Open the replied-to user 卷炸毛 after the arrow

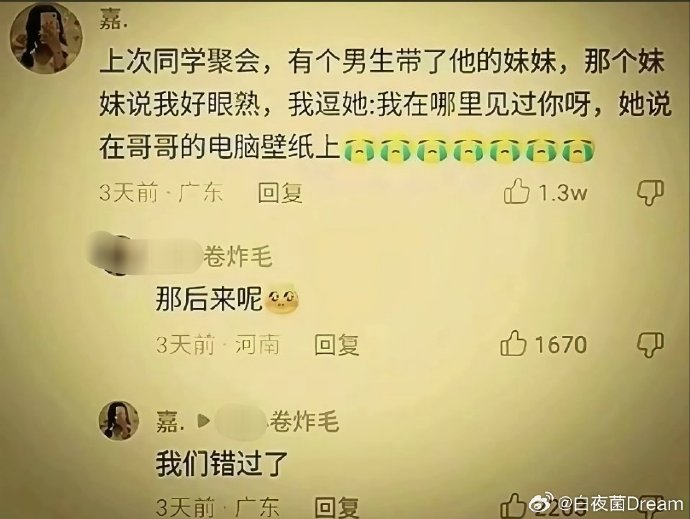point(303,421)
